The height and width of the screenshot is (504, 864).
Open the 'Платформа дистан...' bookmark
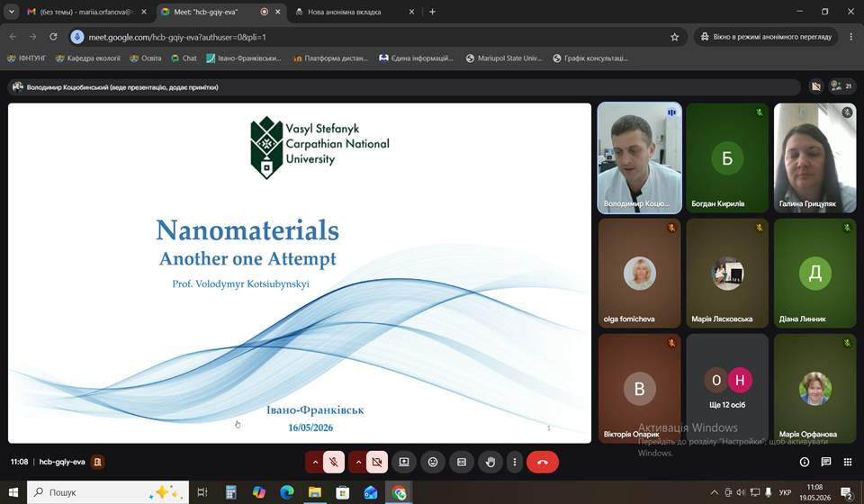tap(330, 58)
